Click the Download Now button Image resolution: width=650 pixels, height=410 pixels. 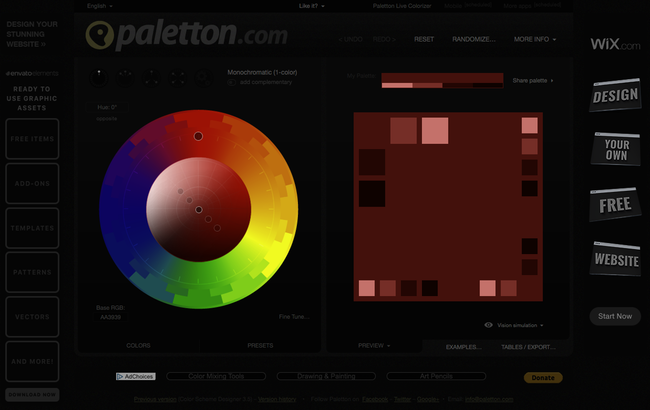[32, 395]
